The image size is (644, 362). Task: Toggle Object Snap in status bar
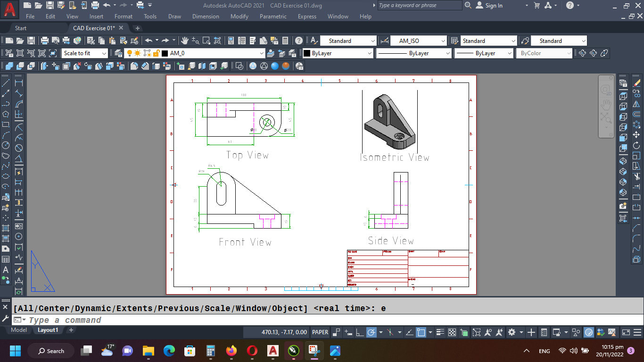[x=421, y=332]
